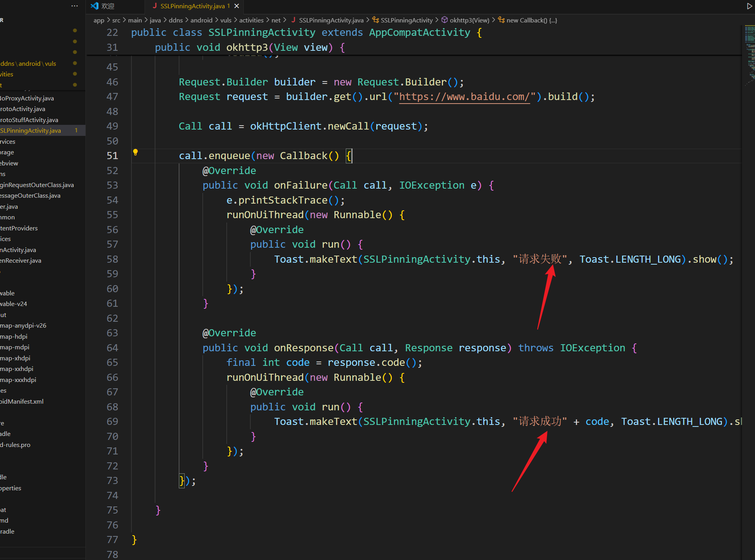
Task: Open the 'src' breadcrumb segment
Action: [x=116, y=20]
